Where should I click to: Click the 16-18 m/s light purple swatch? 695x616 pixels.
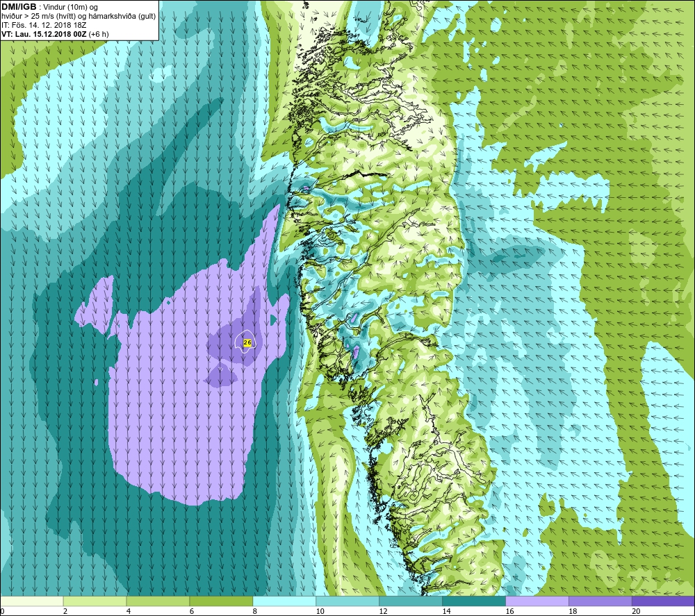537,601
